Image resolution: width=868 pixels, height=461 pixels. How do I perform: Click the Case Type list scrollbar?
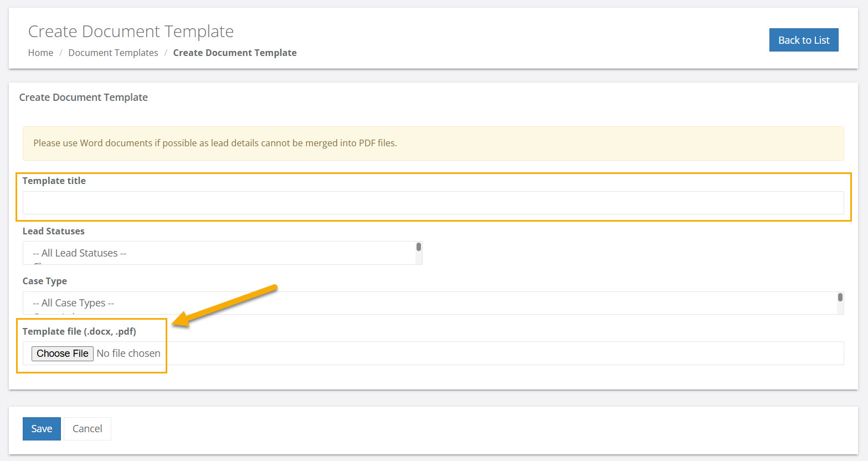click(x=841, y=296)
